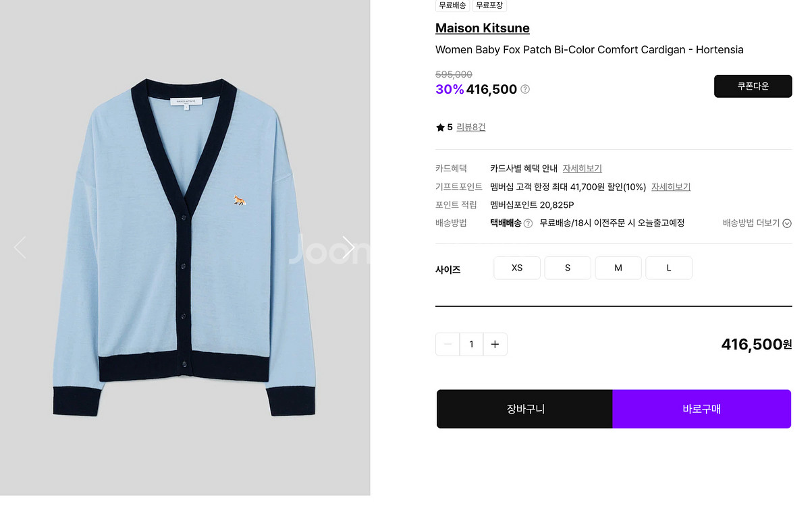Select size L option
This screenshot has width=812, height=506.
tap(668, 268)
